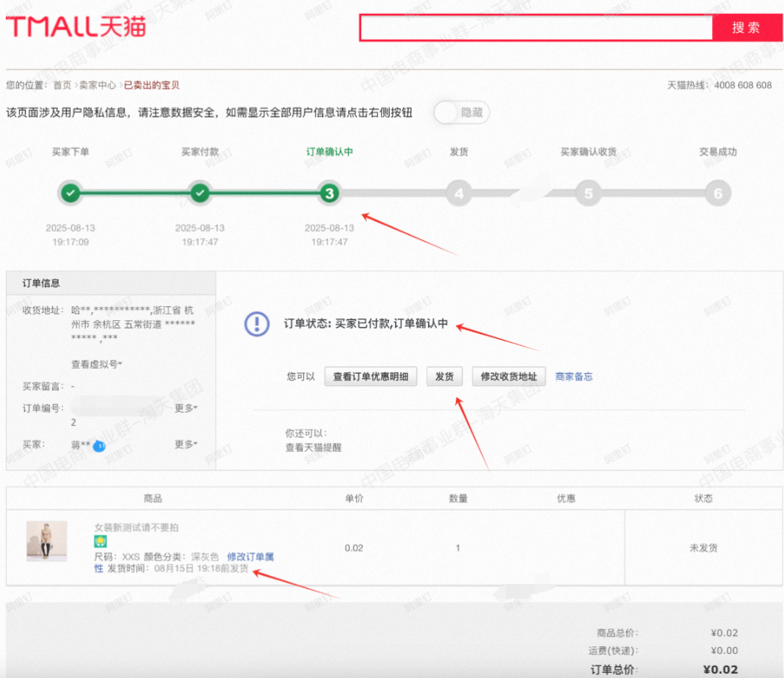This screenshot has height=678, width=784.
Task: Click the 查看订单优惠明细 button
Action: 371,376
